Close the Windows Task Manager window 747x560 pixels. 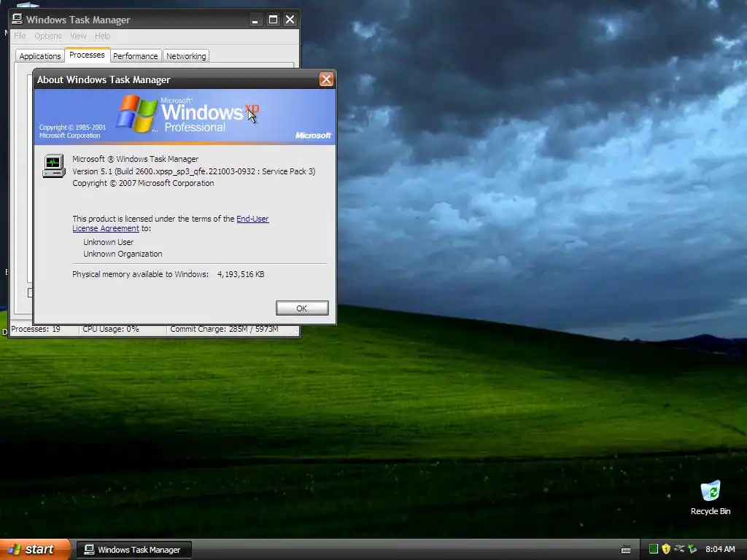(x=290, y=20)
